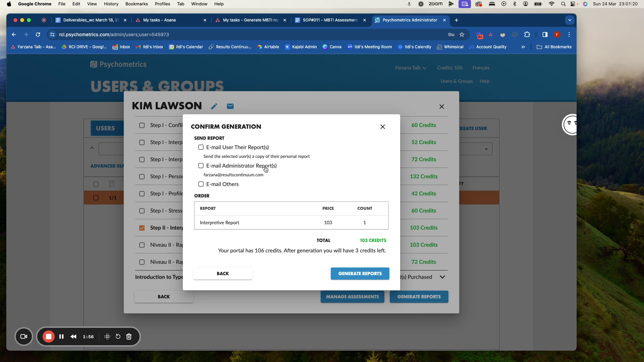
Task: Expand the hidden bookmarks overflow arrows
Action: (x=523, y=47)
